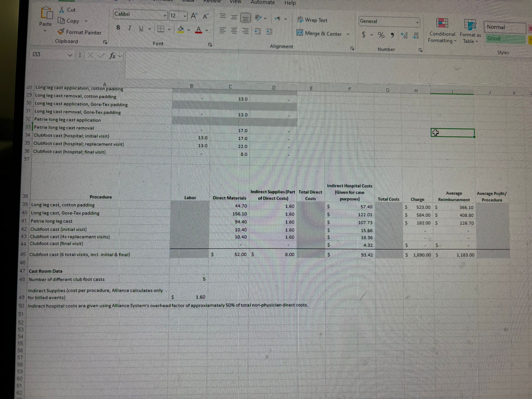Switch to the Review tab

(x=212, y=2)
